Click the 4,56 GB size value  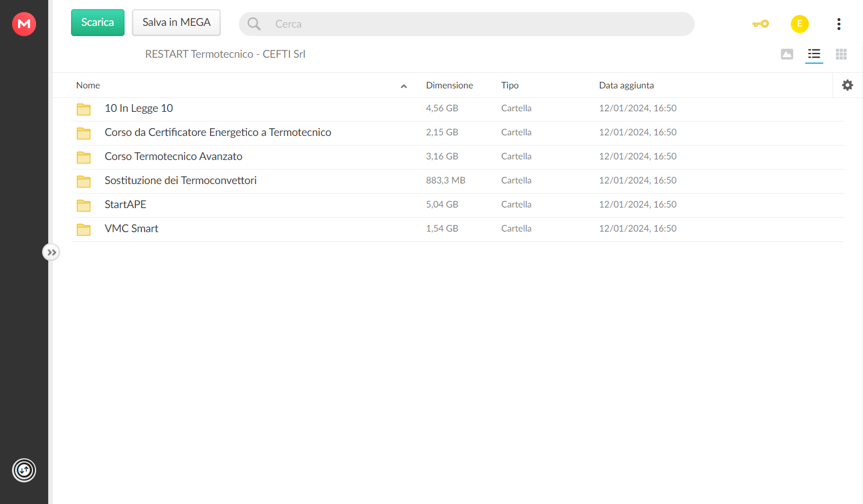click(x=442, y=108)
